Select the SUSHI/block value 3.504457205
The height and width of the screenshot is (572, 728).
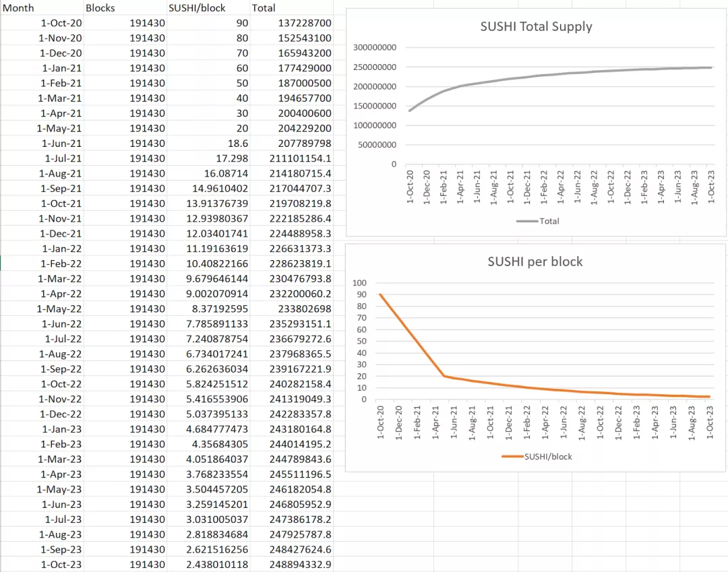pos(208,489)
